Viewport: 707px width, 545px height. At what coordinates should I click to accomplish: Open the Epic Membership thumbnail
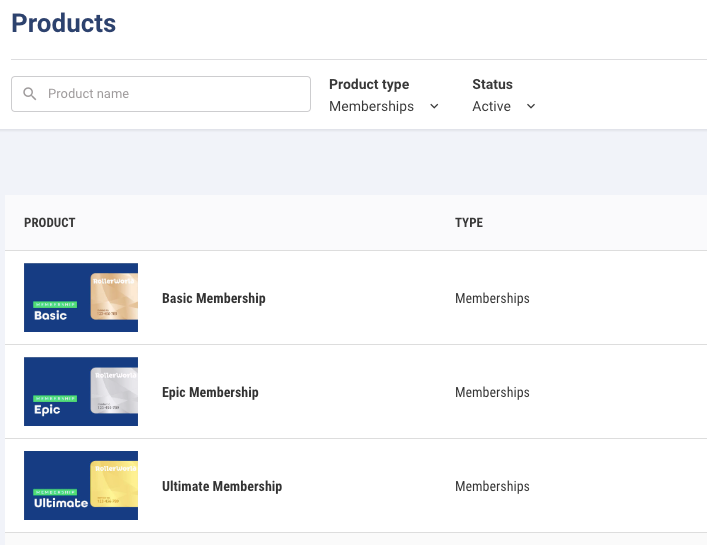[x=81, y=391]
